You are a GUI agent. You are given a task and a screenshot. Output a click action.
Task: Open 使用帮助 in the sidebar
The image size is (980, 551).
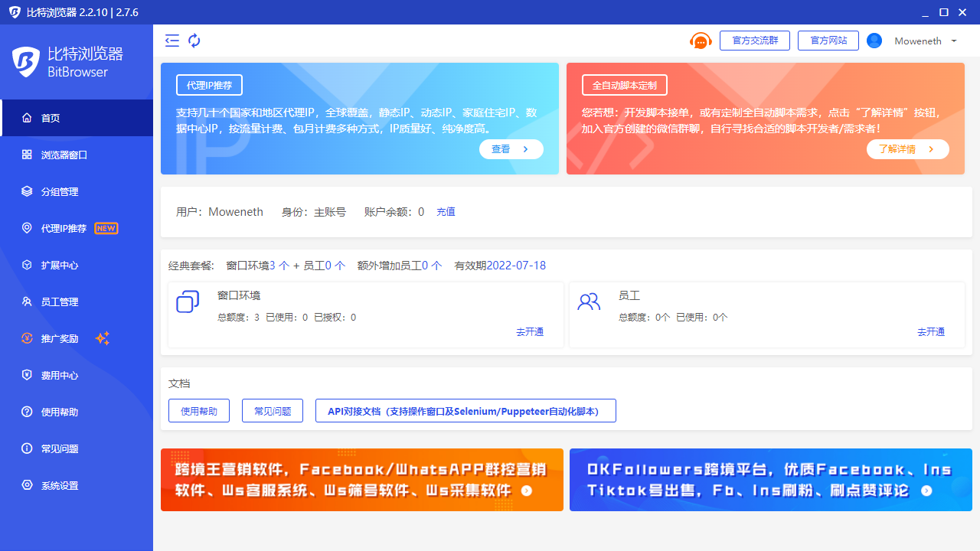tap(77, 412)
